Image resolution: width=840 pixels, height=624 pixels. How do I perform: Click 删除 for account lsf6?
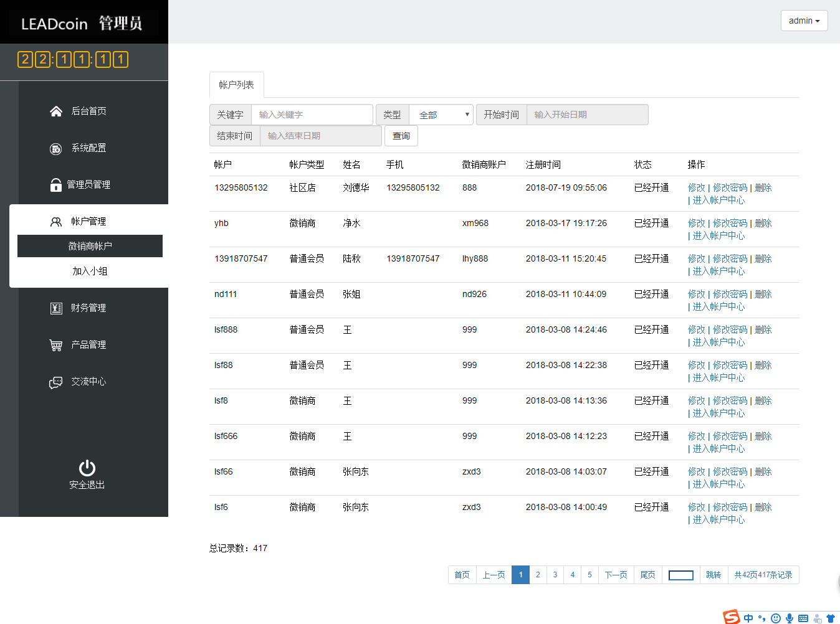tap(763, 507)
